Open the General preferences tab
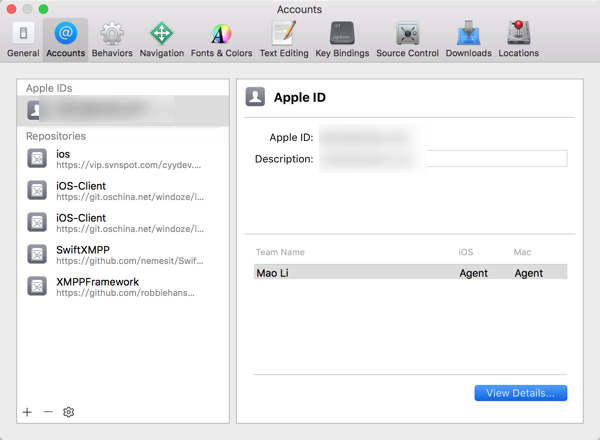The height and width of the screenshot is (440, 600). pos(23,40)
